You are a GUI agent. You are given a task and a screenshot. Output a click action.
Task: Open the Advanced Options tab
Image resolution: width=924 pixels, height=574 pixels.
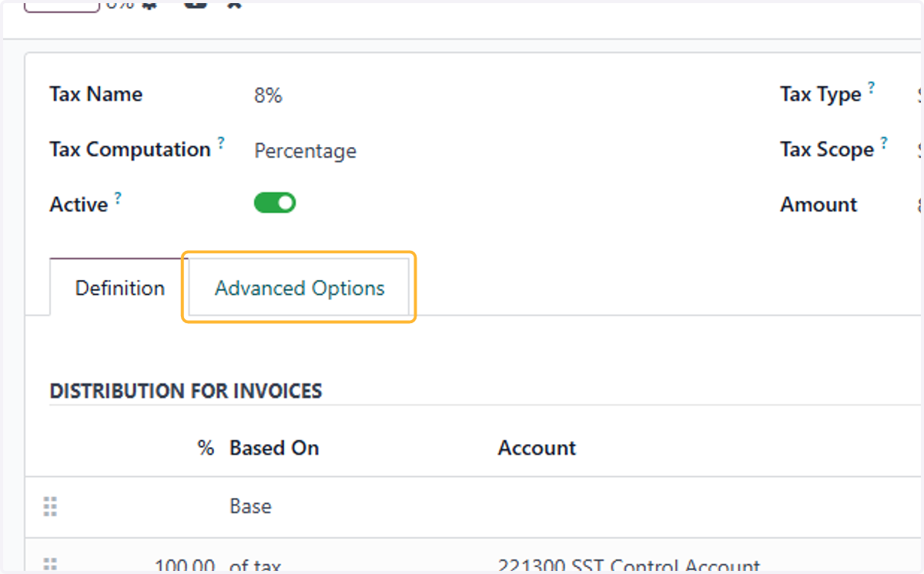click(300, 288)
